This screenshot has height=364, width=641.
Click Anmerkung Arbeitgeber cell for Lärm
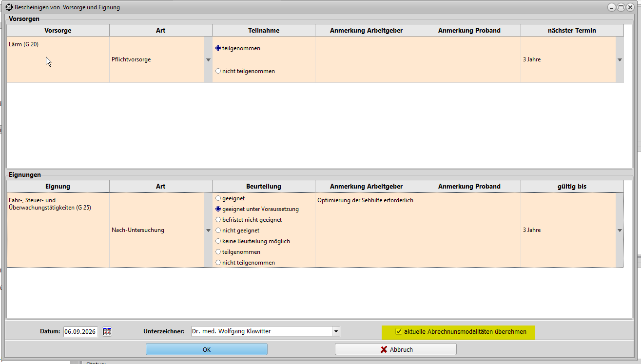[x=367, y=59]
